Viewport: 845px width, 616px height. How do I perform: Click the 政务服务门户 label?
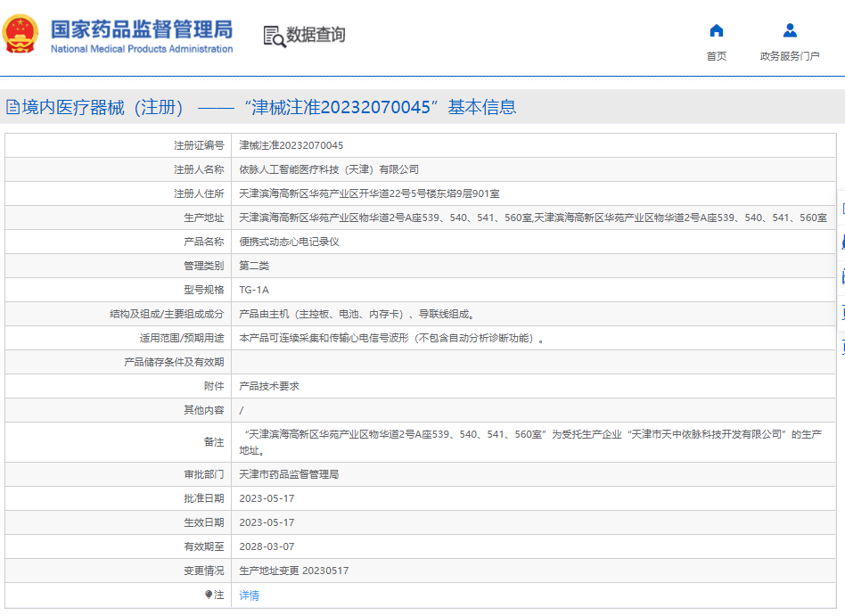pyautogui.click(x=790, y=56)
